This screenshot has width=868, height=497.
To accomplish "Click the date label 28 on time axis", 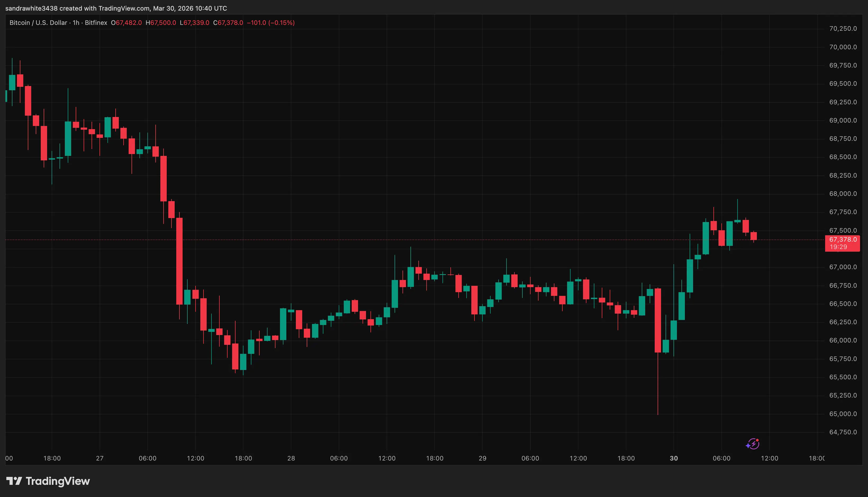I will [291, 458].
